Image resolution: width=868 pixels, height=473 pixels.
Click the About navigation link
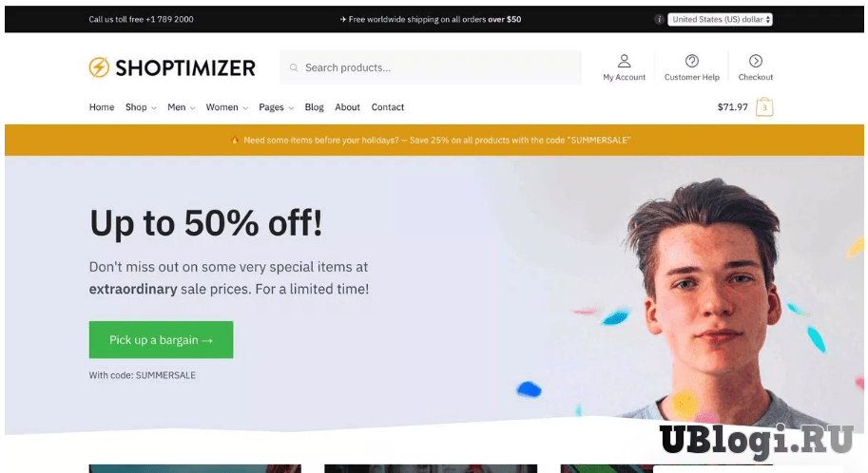[347, 107]
